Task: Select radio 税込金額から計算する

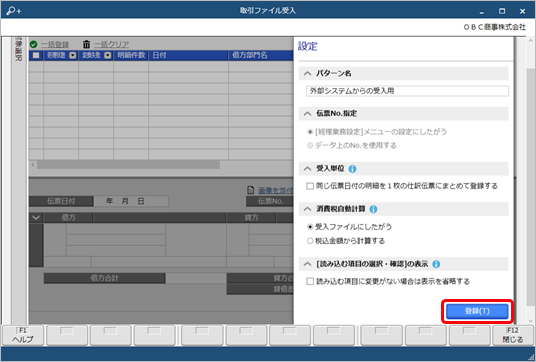Action: coord(310,241)
